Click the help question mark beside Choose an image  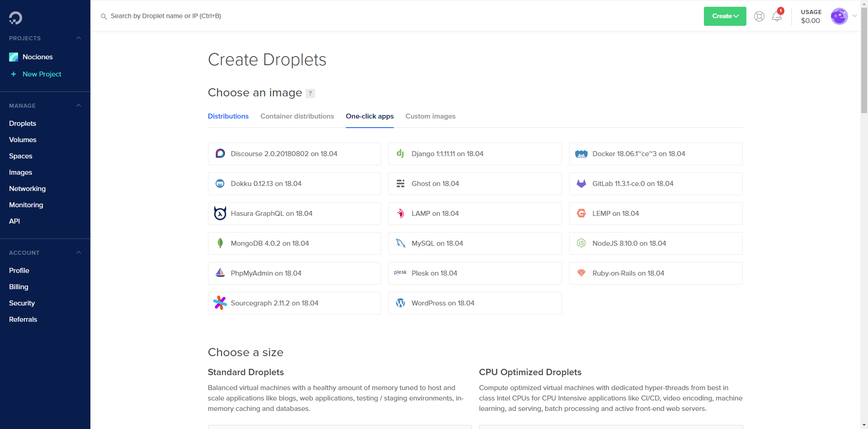click(310, 93)
